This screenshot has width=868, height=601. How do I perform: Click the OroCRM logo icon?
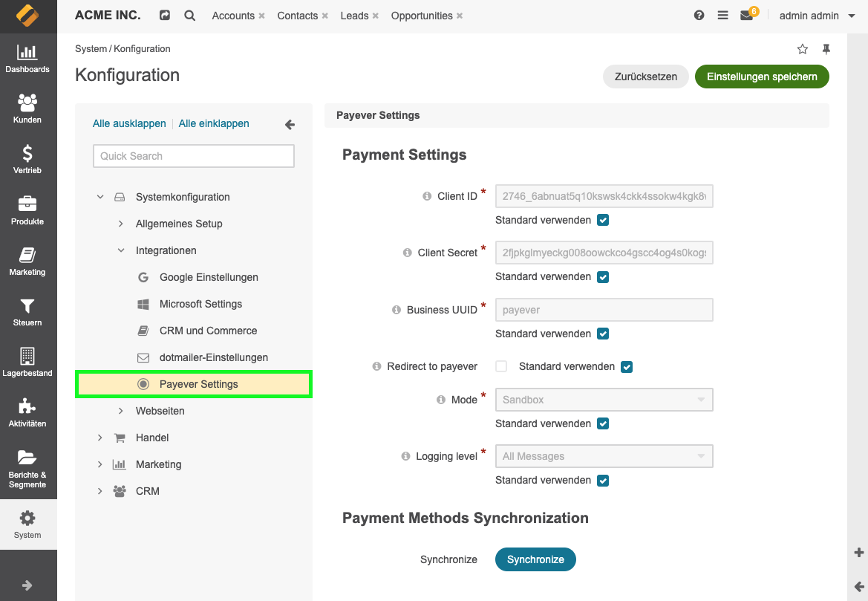[x=27, y=16]
